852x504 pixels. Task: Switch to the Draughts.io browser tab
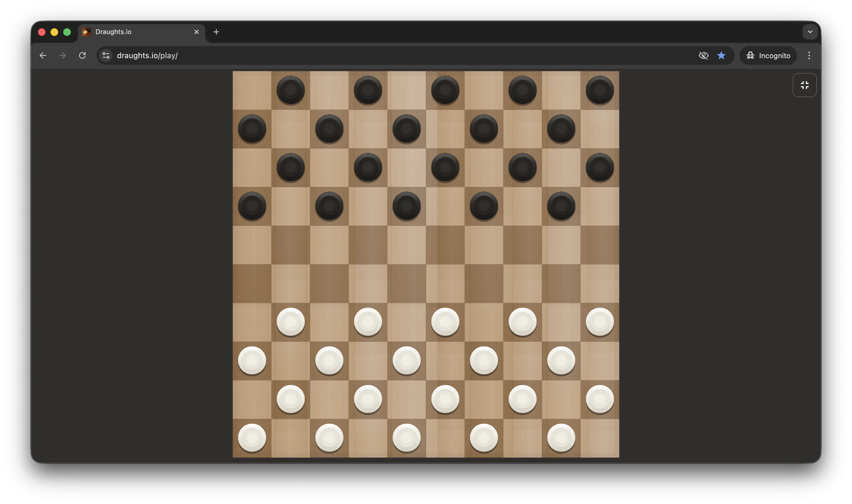click(x=136, y=32)
